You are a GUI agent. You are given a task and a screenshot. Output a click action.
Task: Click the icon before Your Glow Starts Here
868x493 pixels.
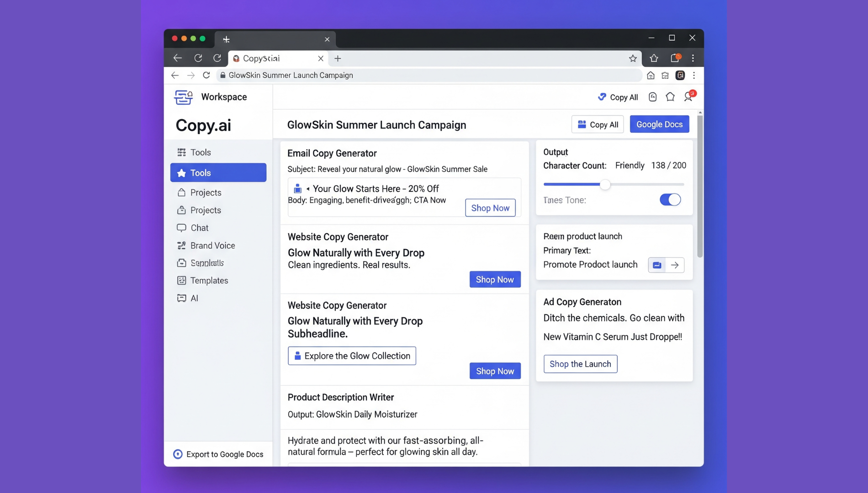(297, 189)
